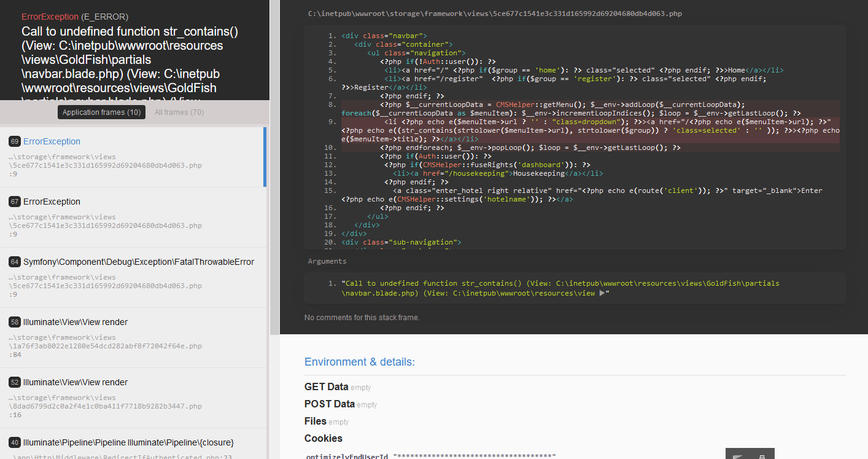Open frame 64 FatalThrowableError
This screenshot has height=459, width=868.
point(133,277)
